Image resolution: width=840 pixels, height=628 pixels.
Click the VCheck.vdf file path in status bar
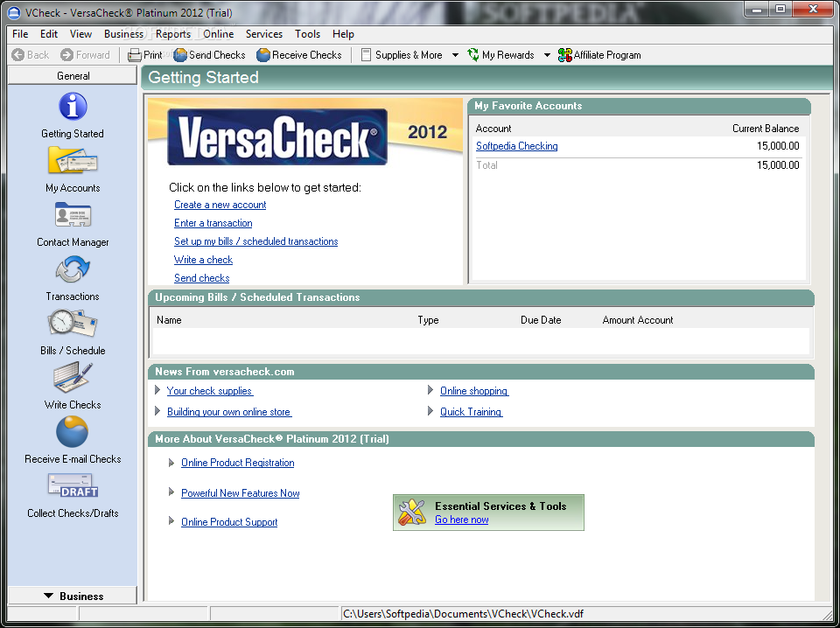click(464, 613)
